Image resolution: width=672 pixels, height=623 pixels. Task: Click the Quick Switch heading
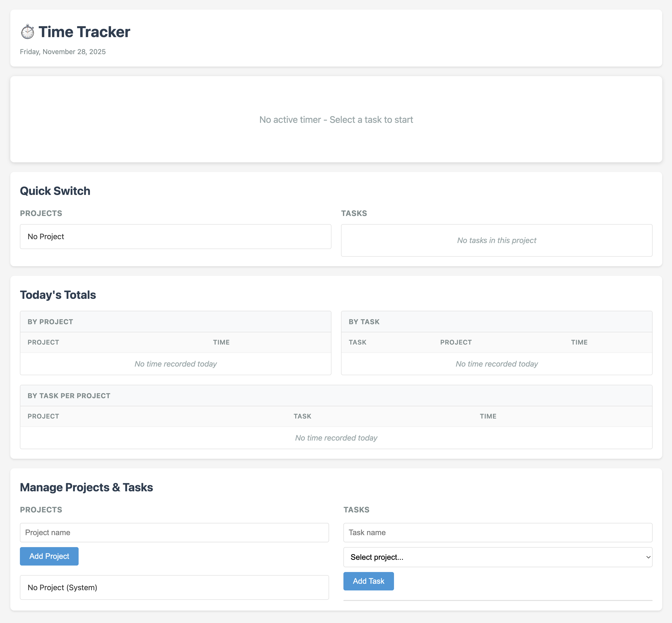click(55, 191)
